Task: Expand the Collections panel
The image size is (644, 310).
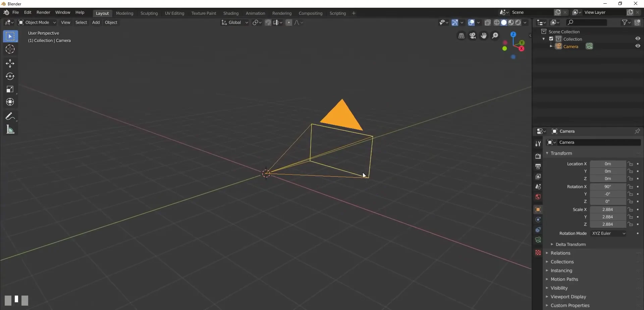Action: tap(562, 262)
